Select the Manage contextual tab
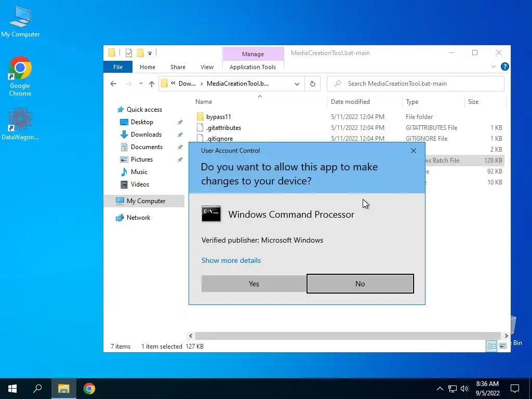This screenshot has height=399, width=532. tap(253, 54)
